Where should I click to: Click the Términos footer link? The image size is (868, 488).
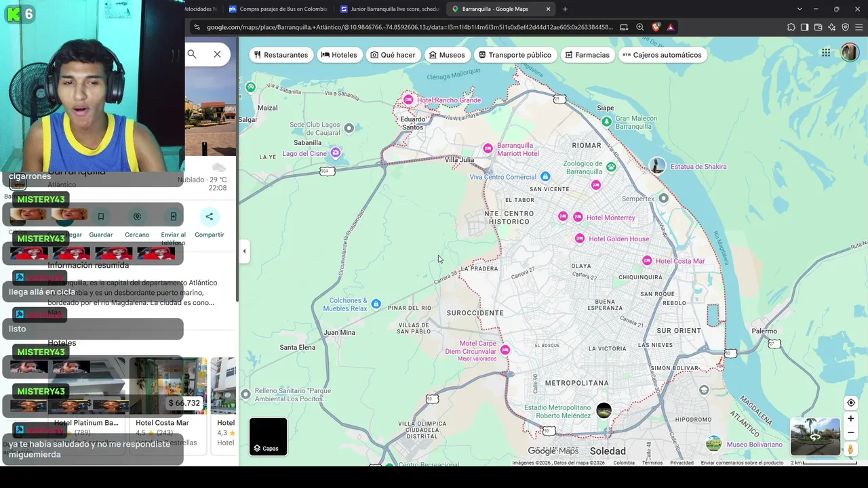tap(652, 463)
